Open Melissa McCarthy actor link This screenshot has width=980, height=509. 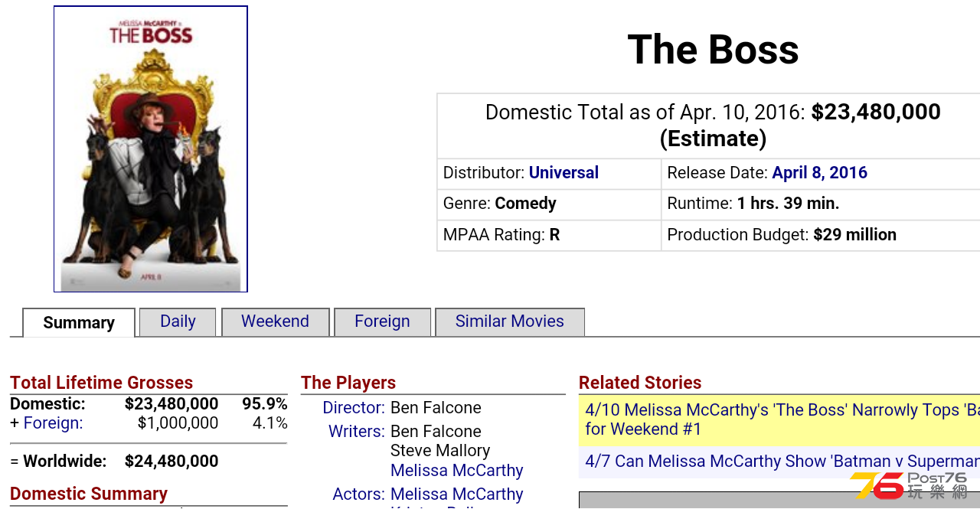(457, 494)
